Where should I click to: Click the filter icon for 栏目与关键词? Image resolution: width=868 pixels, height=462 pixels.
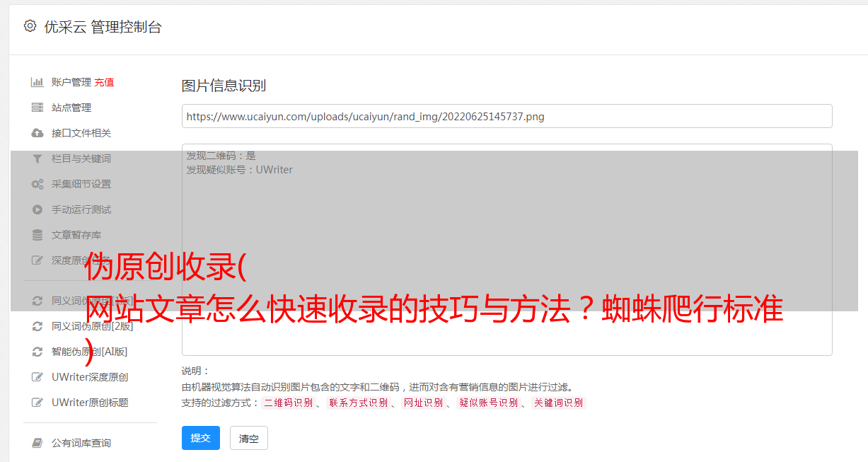point(37,158)
